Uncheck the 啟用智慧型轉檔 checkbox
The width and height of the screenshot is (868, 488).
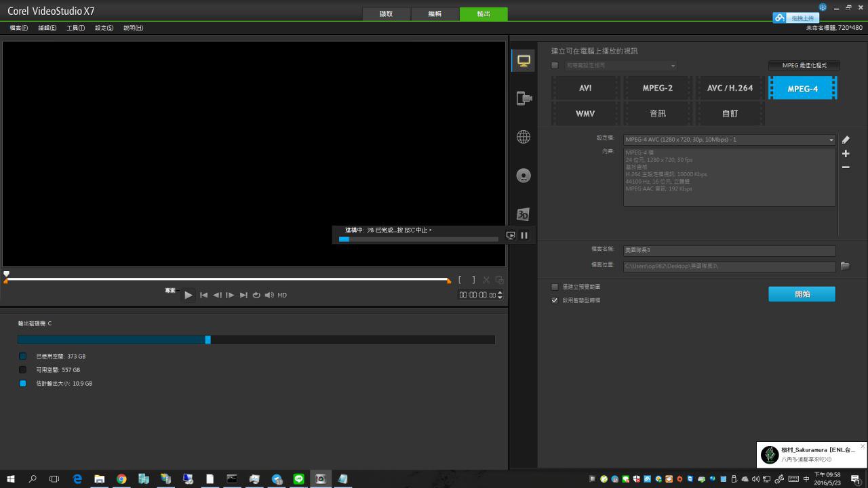pos(555,300)
